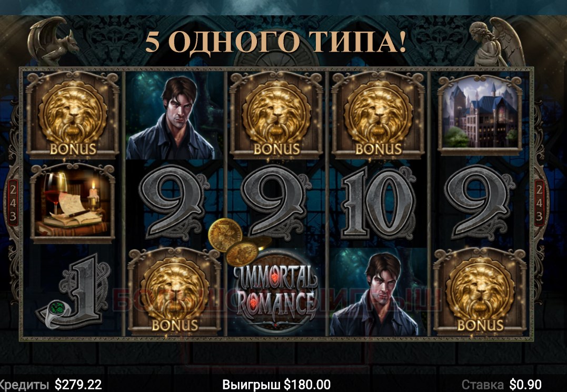
Task: Click the 9 symbol on reel two
Action: tap(174, 204)
